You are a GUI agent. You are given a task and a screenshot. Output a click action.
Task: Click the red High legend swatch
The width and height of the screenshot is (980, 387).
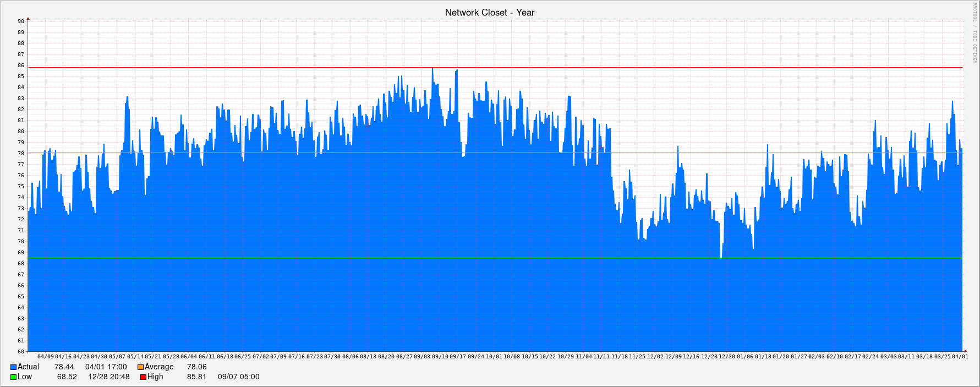pos(143,377)
